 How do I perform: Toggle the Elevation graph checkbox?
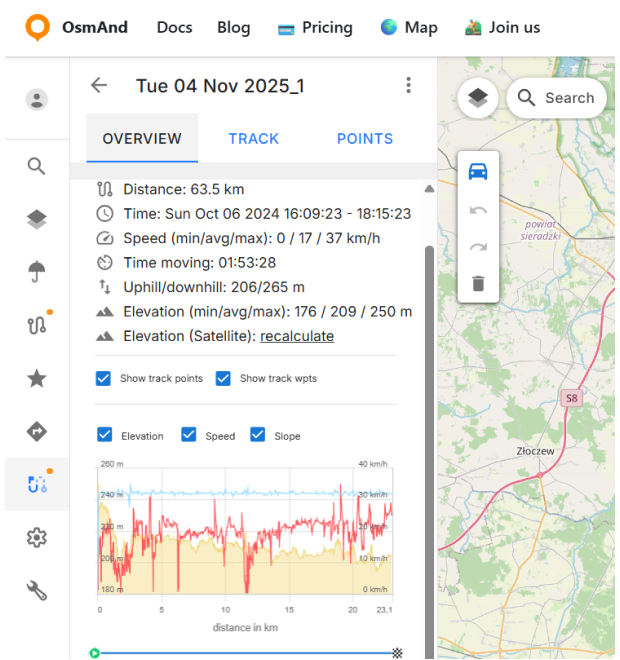pyautogui.click(x=105, y=435)
